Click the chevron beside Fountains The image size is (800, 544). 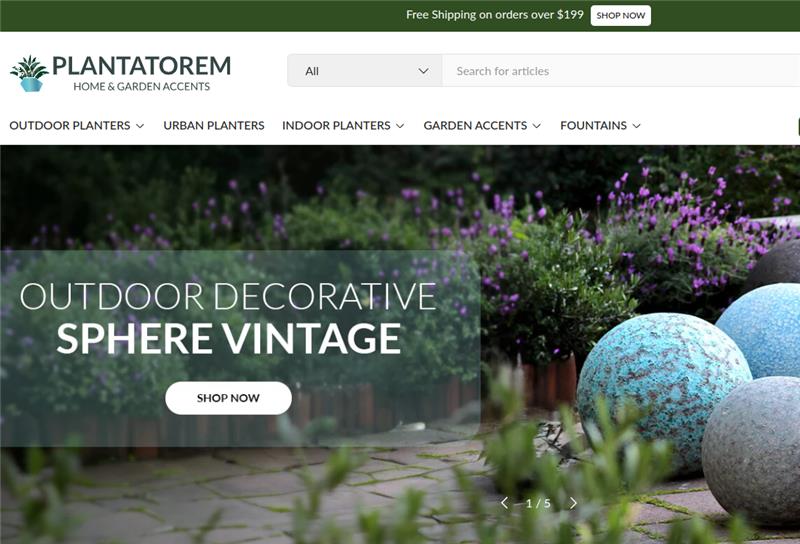(x=636, y=126)
